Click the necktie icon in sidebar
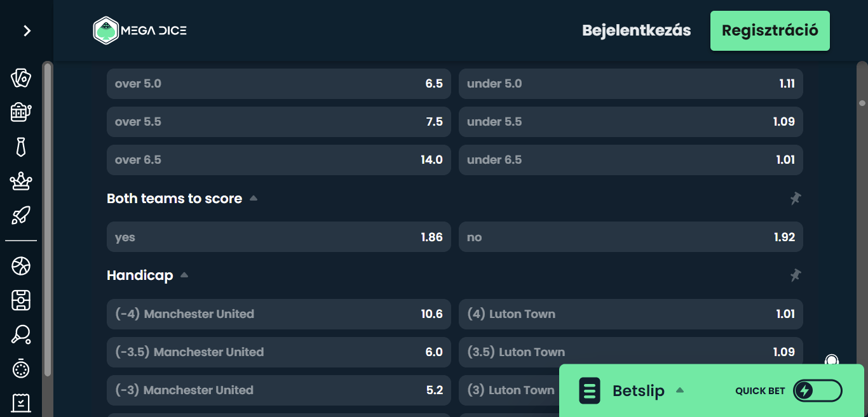 tap(21, 147)
